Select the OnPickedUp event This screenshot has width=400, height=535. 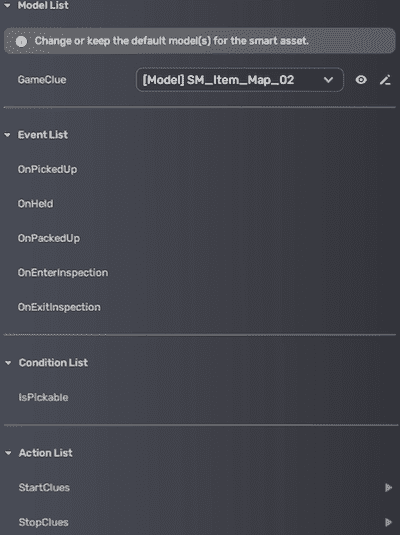(x=47, y=169)
